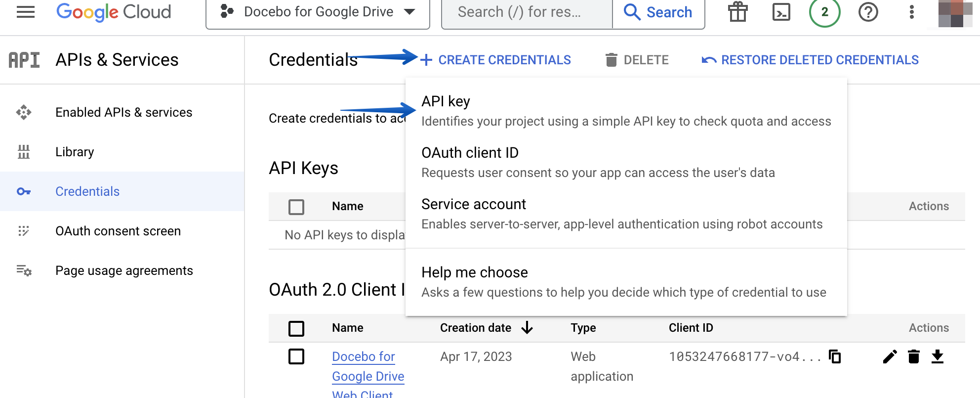The height and width of the screenshot is (398, 980).
Task: Open the Docebo for Google Drive project picker
Action: (x=318, y=12)
